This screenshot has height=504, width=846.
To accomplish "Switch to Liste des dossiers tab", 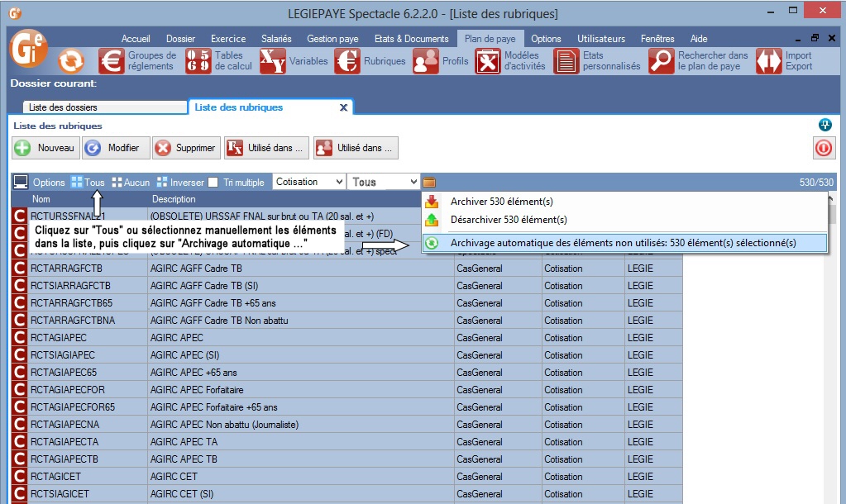I will point(99,107).
